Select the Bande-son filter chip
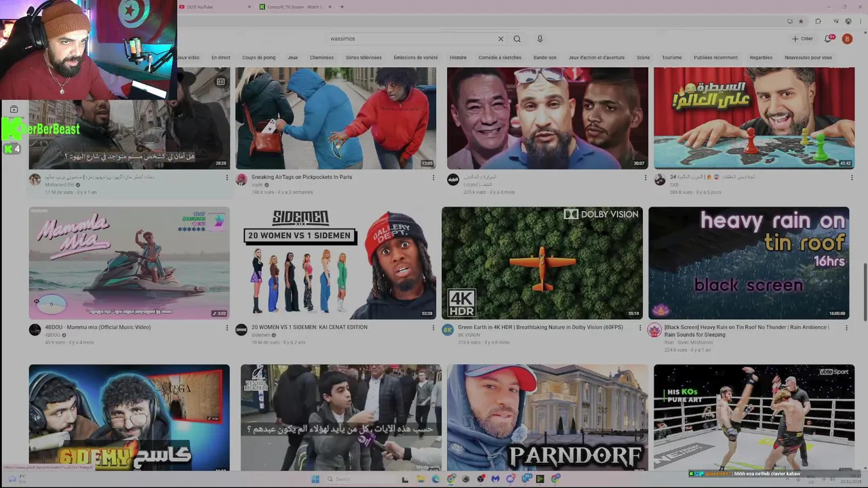The height and width of the screenshot is (488, 868). (545, 58)
